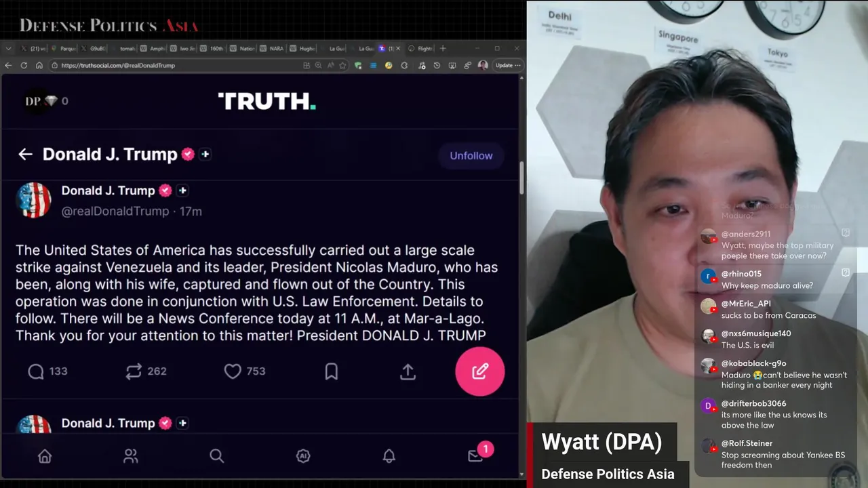The image size is (868, 488).
Task: Open Search in the bottom navigation
Action: pos(217,456)
